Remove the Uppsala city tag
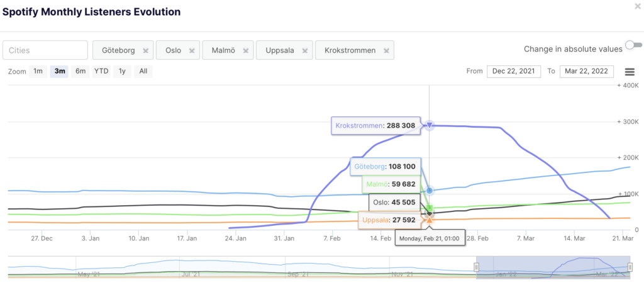The height and width of the screenshot is (290, 644). 305,50
